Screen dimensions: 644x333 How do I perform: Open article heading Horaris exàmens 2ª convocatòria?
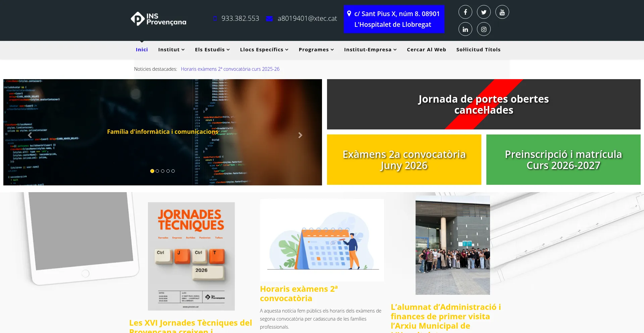tap(299, 293)
